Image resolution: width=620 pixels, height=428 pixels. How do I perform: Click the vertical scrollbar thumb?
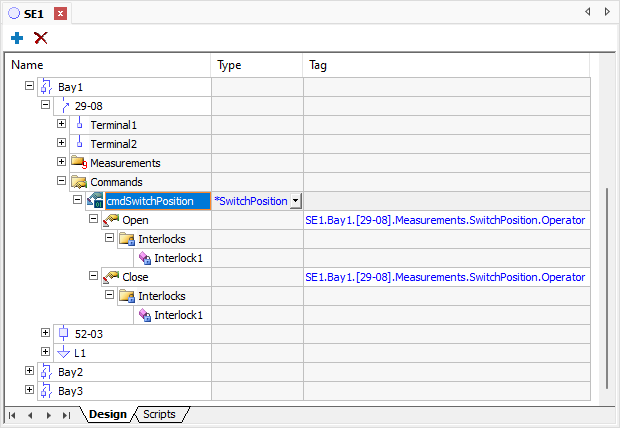tap(607, 289)
